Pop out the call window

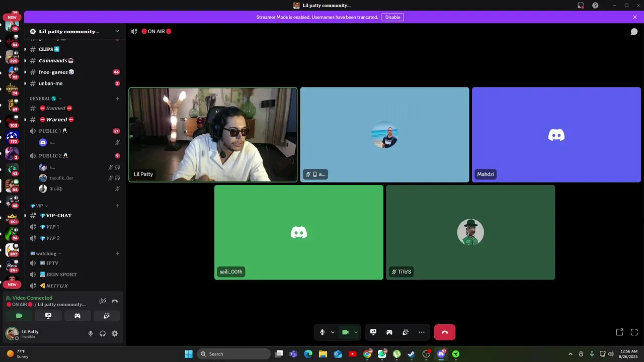[x=620, y=332]
